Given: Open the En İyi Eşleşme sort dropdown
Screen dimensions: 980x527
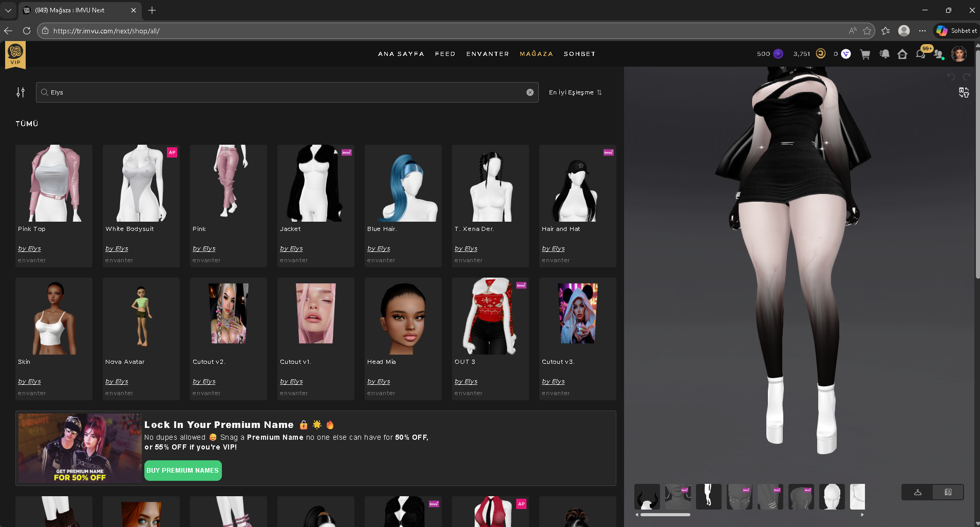Looking at the screenshot, I should point(575,92).
